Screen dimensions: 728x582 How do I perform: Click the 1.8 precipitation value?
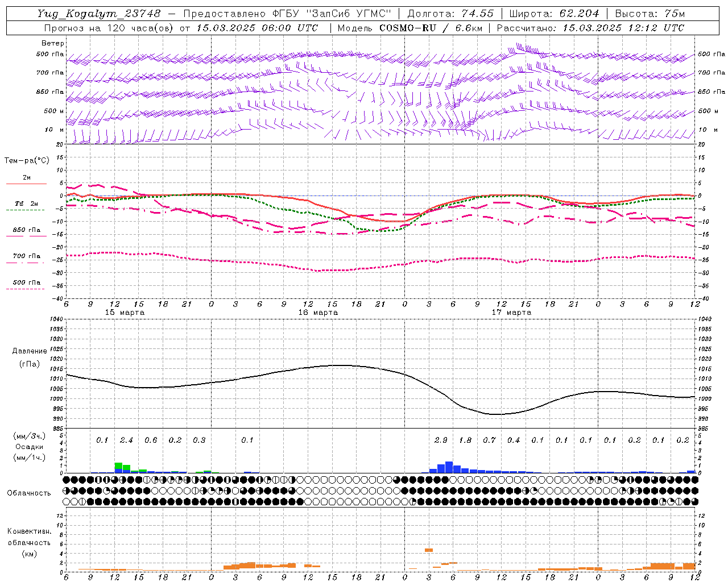coord(465,440)
